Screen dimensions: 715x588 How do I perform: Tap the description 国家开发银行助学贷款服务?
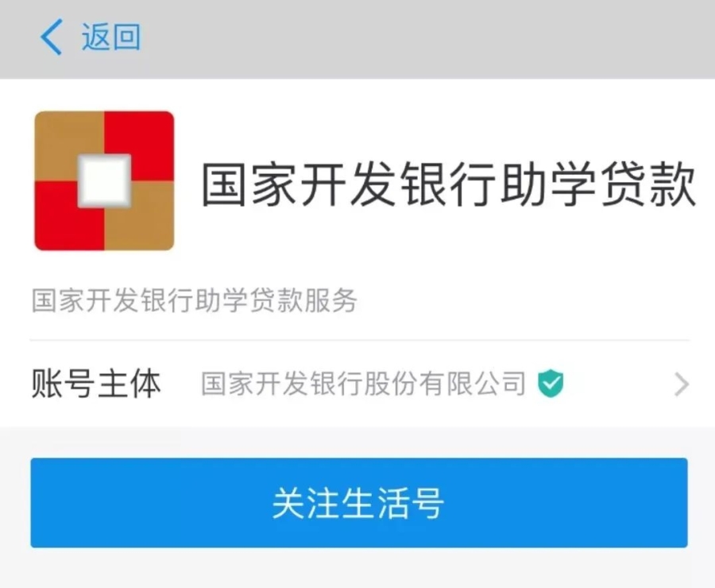[195, 300]
